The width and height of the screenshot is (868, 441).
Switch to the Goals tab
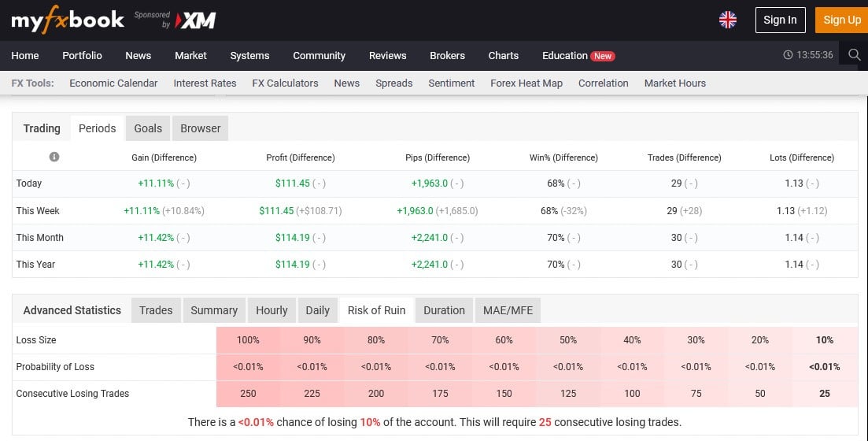(x=148, y=128)
